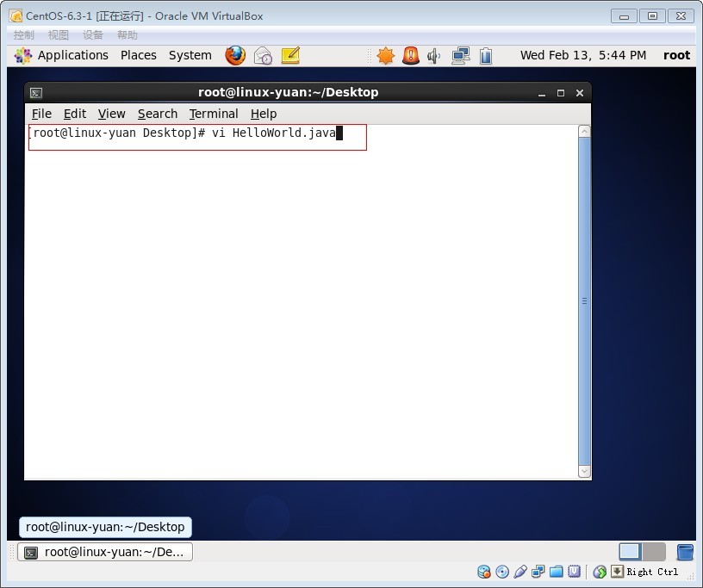The image size is (703, 588).
Task: Click the terminal vertical scrollbar
Action: pos(584,301)
